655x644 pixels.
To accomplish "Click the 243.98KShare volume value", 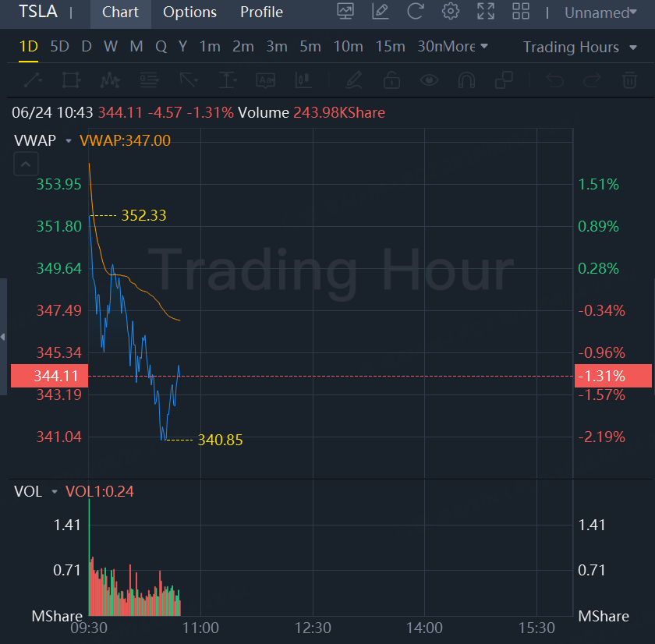I will (x=339, y=113).
